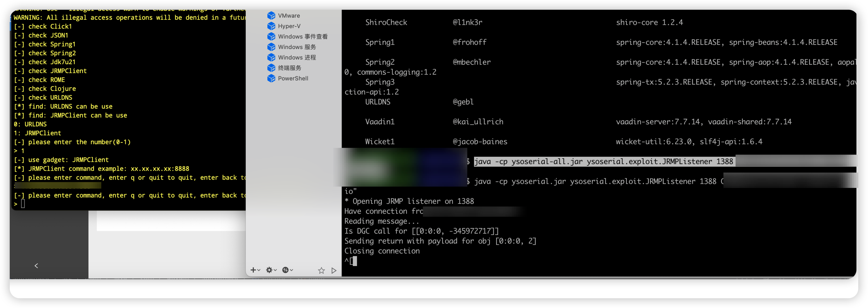Click the '0: URLDNS' option line
This screenshot has width=868, height=308.
pos(30,124)
